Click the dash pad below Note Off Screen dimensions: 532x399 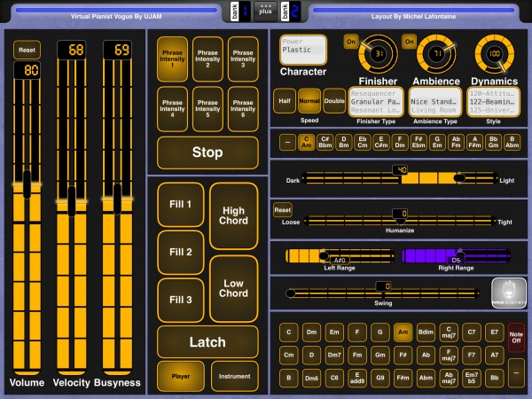point(516,372)
